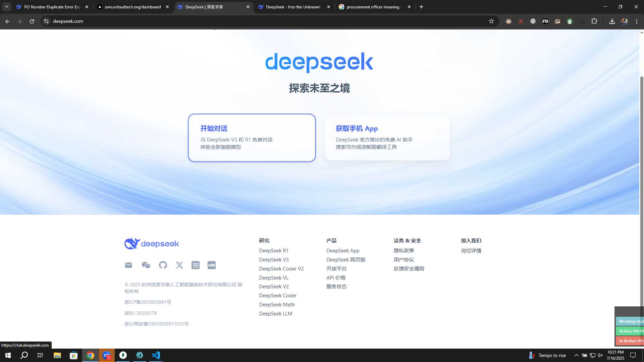This screenshot has width=644, height=362.
Task: Bookmark this page with the star icon
Action: click(x=491, y=21)
